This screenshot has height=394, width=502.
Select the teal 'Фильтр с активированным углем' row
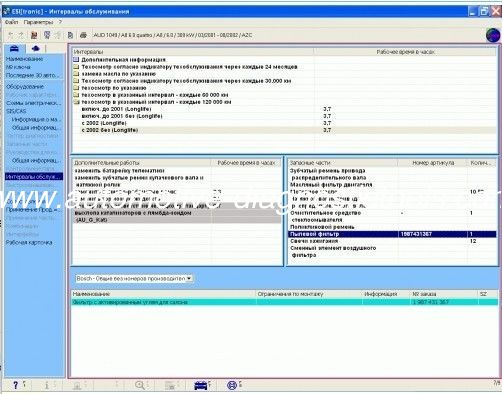pos(285,302)
